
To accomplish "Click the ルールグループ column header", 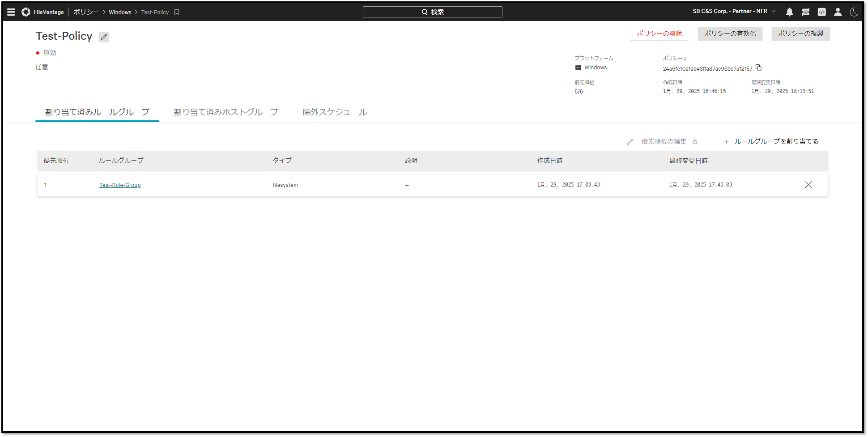I will tap(121, 161).
